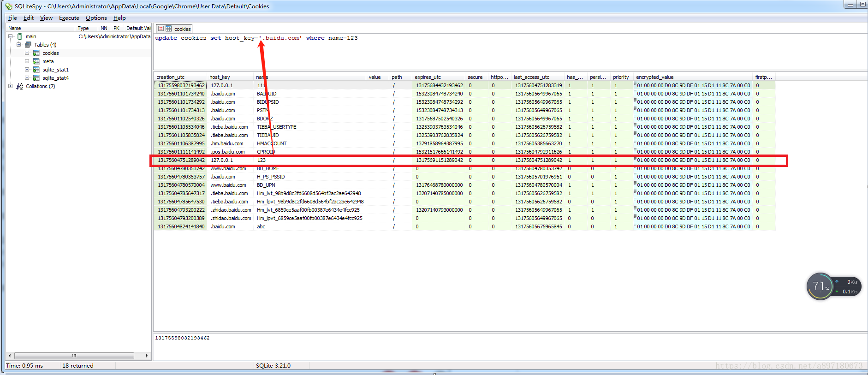Click the schema panel horizontal scrollbar
The image size is (868, 375).
pyautogui.click(x=74, y=356)
